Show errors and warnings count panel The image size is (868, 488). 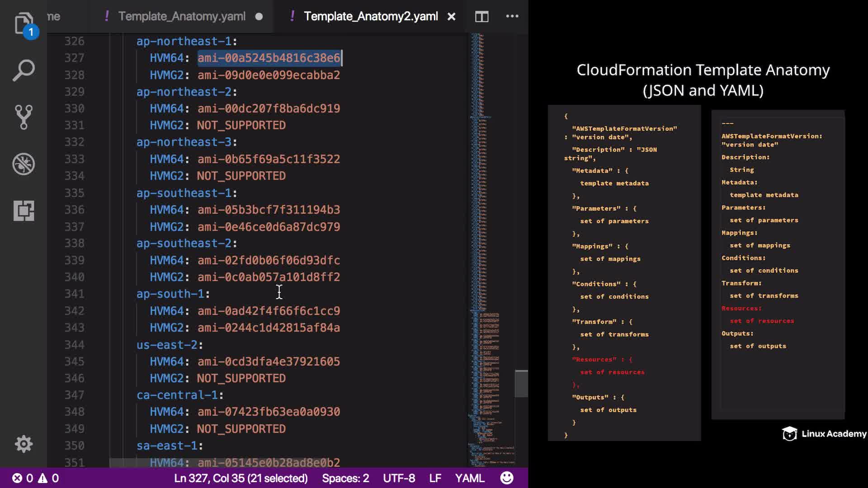click(35, 478)
